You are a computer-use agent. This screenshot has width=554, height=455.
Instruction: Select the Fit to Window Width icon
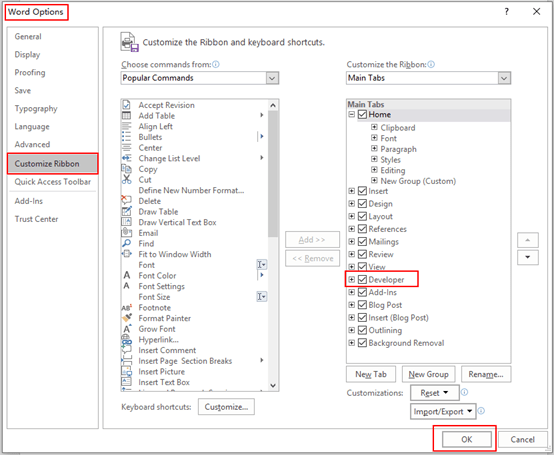[x=126, y=254]
